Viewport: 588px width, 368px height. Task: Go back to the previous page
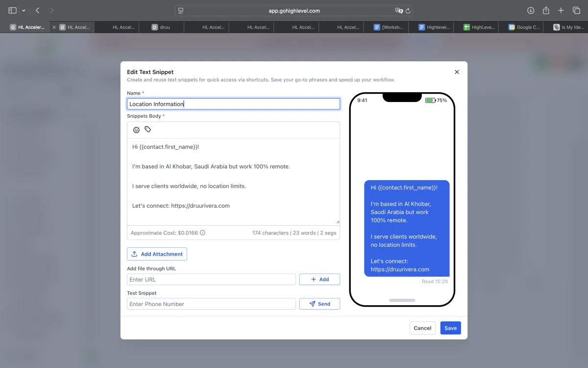38,10
